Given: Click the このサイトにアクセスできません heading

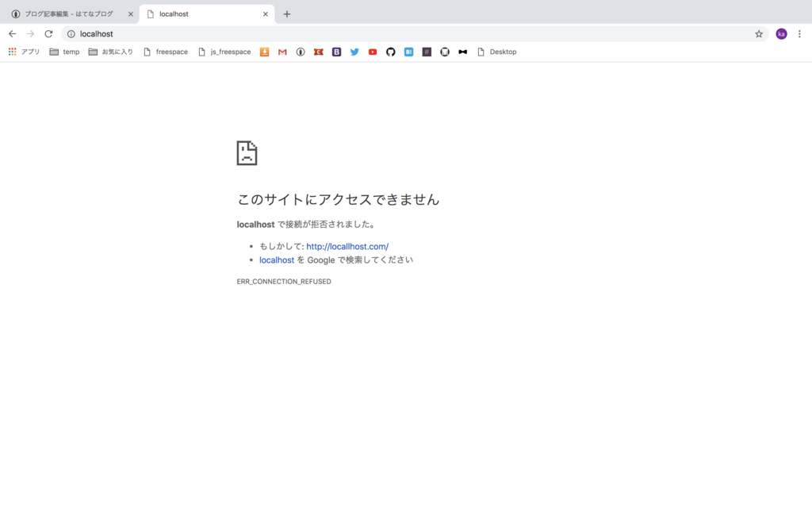Looking at the screenshot, I should click(x=338, y=199).
